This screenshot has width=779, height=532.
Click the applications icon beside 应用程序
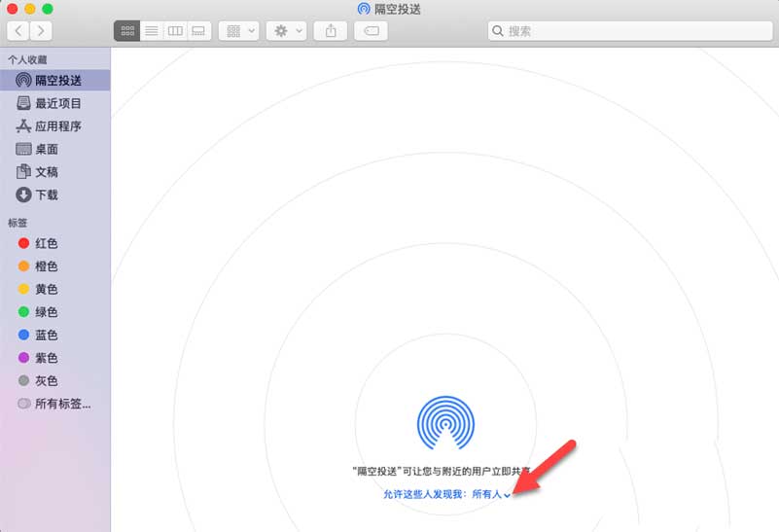coord(23,125)
